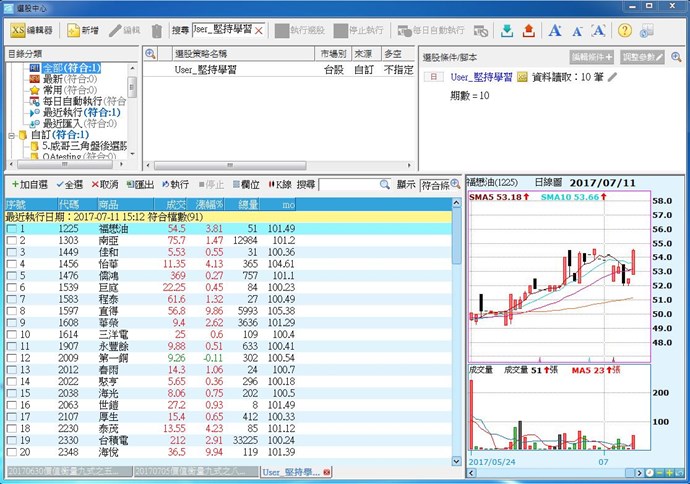Viewport: 690px width, 484px height.
Task: Open the 顯示 符合條件 dropdown
Action: [x=440, y=185]
